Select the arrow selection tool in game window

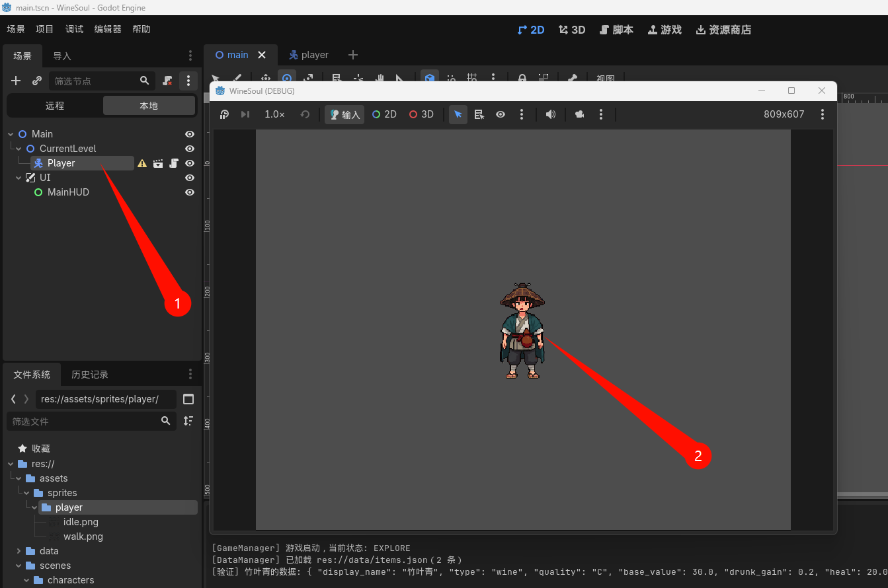click(458, 114)
